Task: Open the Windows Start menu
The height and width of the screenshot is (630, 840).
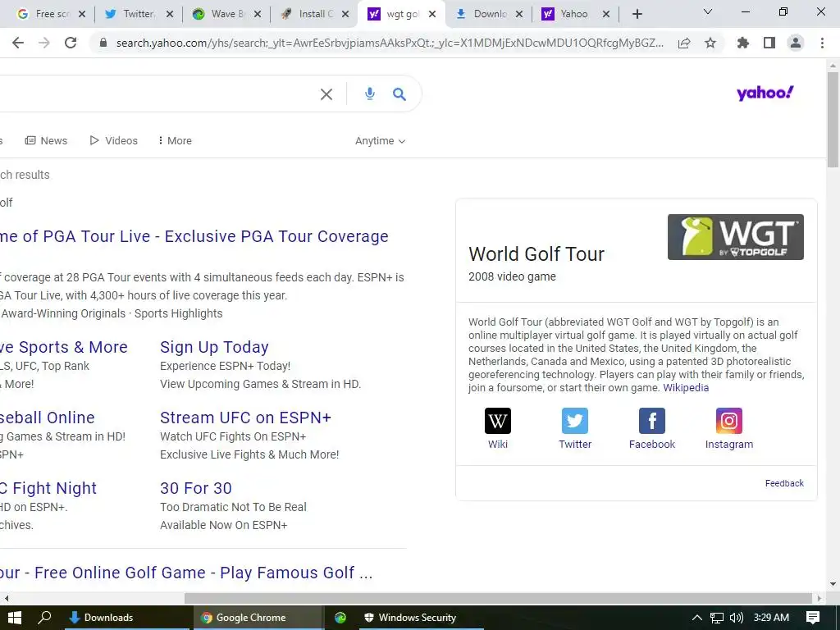Action: click(x=15, y=618)
